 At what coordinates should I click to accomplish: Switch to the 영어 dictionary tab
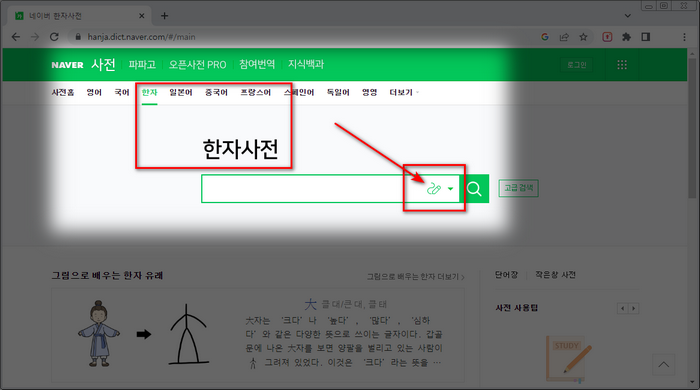point(94,92)
